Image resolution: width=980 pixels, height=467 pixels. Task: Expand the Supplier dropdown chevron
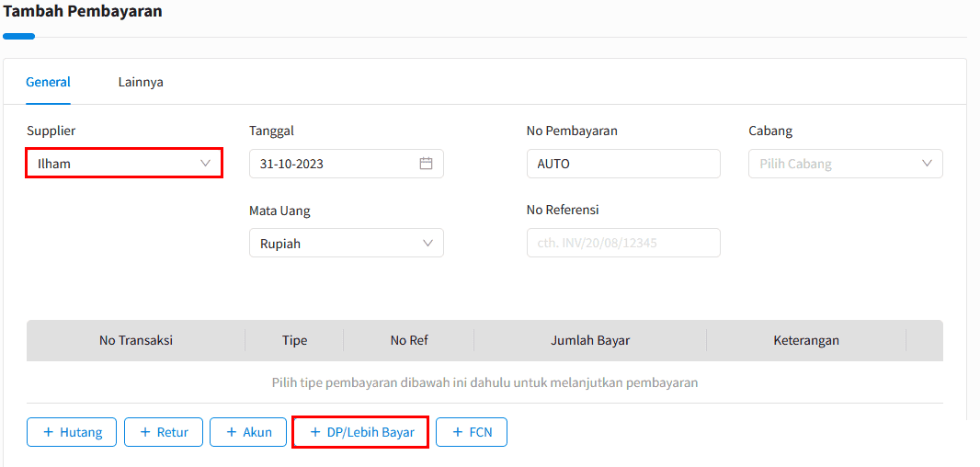pyautogui.click(x=205, y=163)
